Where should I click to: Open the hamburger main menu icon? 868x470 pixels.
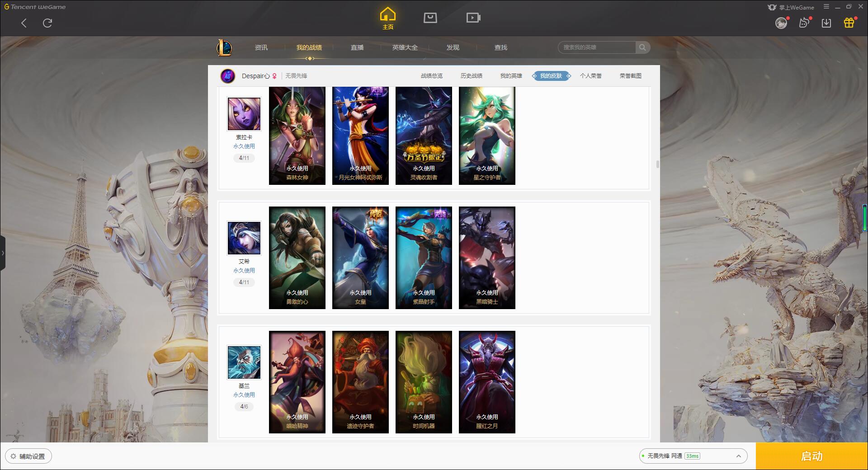[826, 7]
